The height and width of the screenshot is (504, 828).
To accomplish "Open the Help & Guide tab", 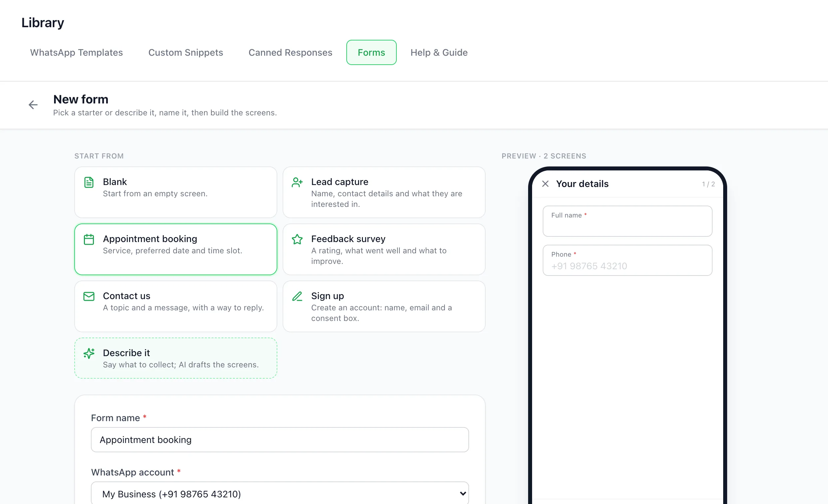I will [439, 52].
